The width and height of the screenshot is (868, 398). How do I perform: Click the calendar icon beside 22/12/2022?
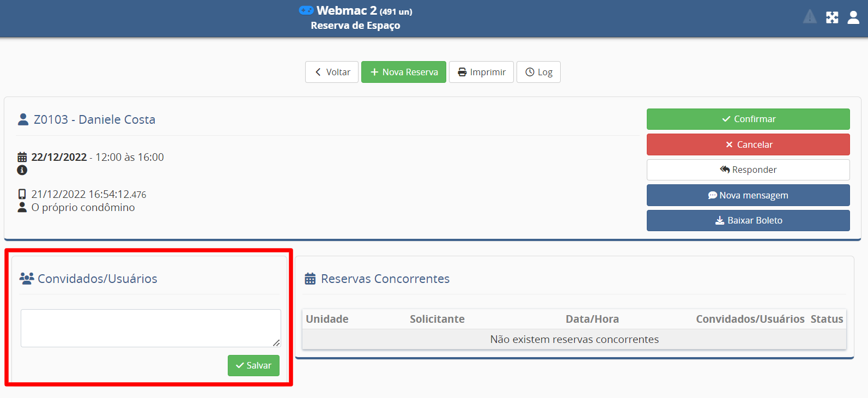(x=22, y=157)
